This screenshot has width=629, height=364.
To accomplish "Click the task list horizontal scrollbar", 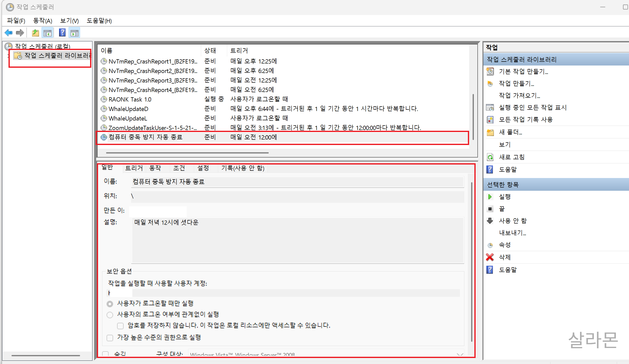I will pos(187,152).
